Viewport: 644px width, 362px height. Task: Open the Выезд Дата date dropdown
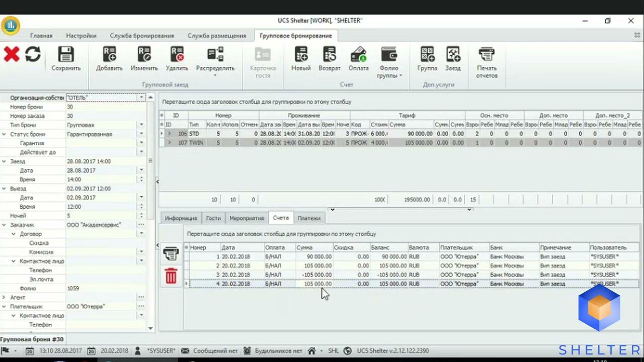click(141, 197)
